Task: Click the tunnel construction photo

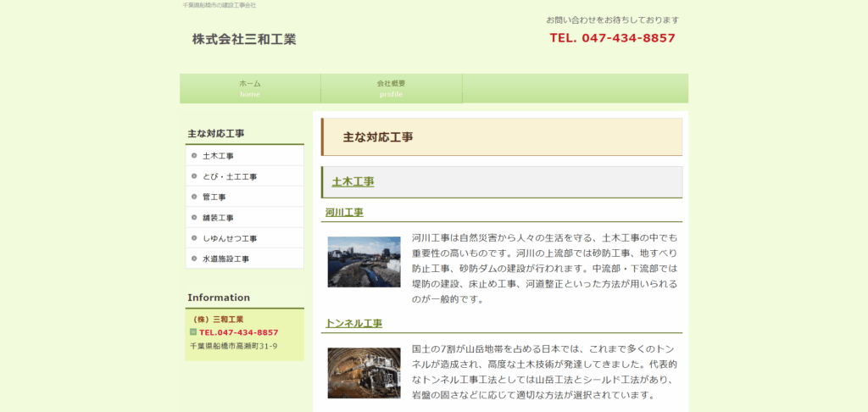Action: tap(364, 372)
